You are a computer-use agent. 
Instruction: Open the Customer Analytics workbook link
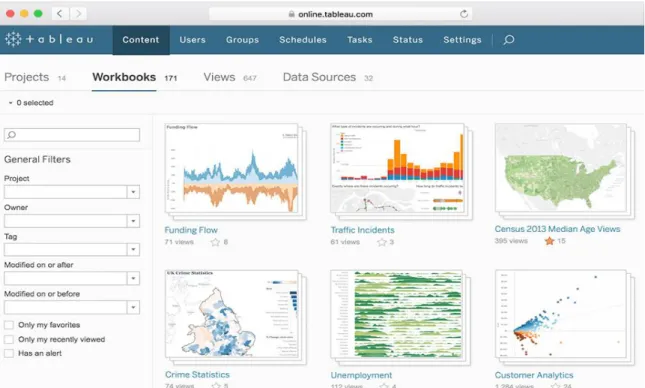click(534, 375)
